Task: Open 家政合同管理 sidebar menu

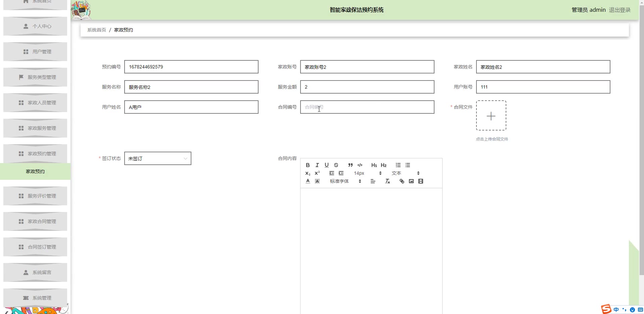Action: coord(35,221)
